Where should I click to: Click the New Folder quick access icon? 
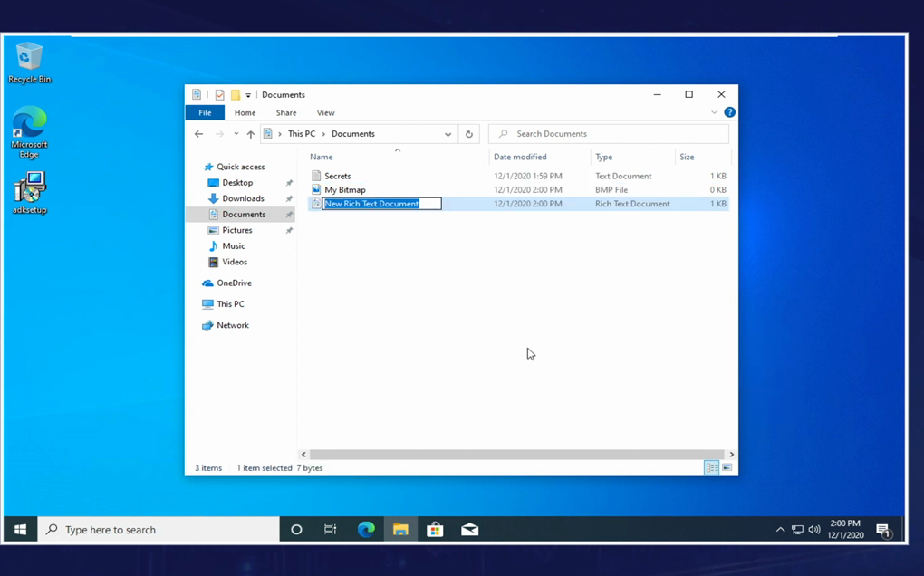pos(235,95)
